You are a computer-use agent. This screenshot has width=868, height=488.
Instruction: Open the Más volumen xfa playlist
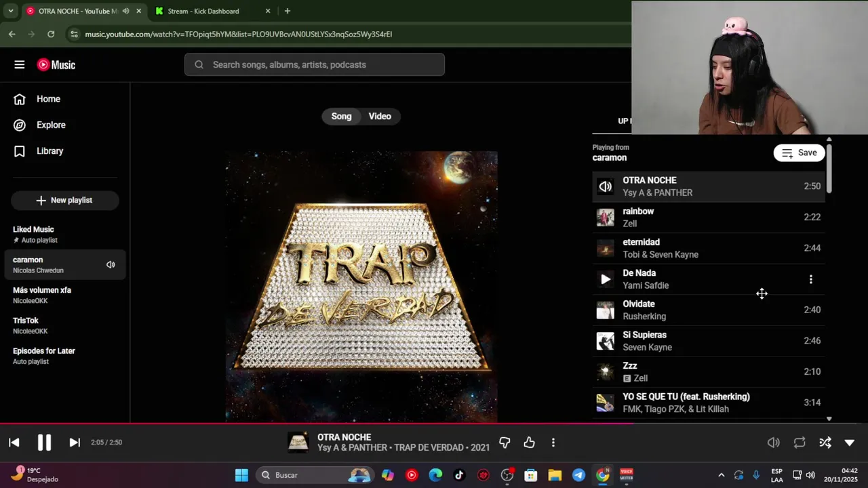coord(65,295)
